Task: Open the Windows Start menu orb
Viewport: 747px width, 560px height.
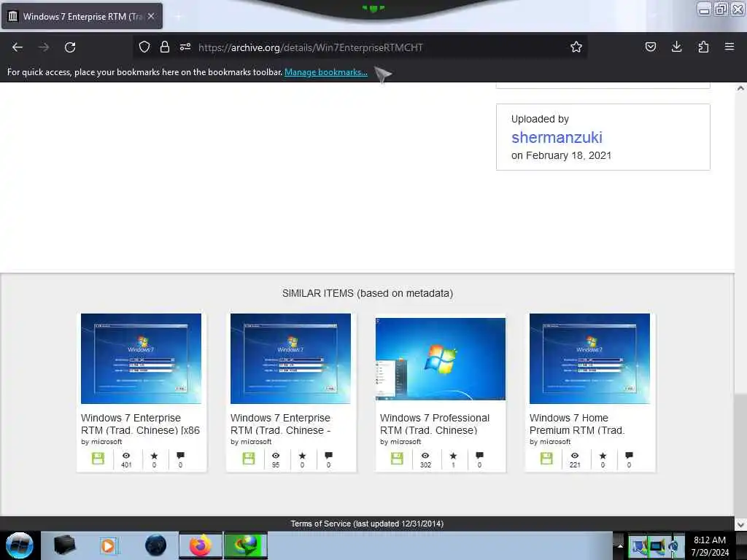Action: [20, 545]
